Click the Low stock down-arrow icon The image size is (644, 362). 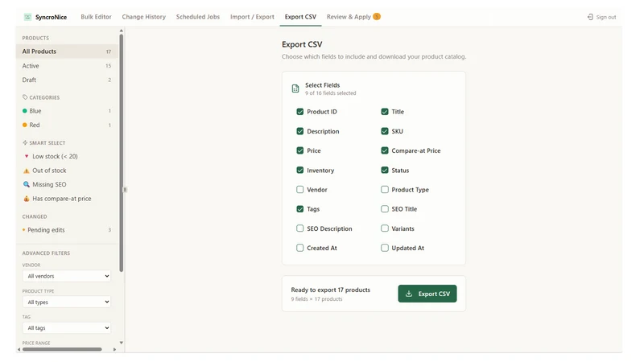click(27, 156)
